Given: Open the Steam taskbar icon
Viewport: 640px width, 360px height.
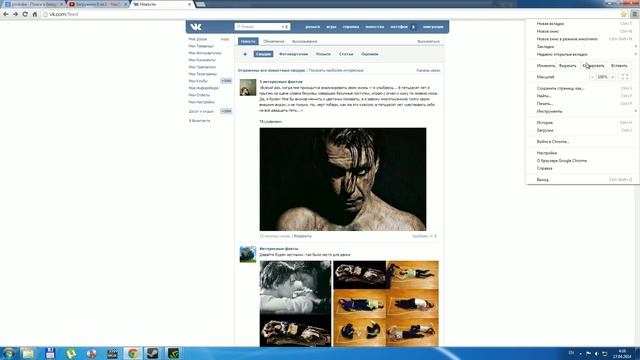Looking at the screenshot, I should [x=153, y=353].
